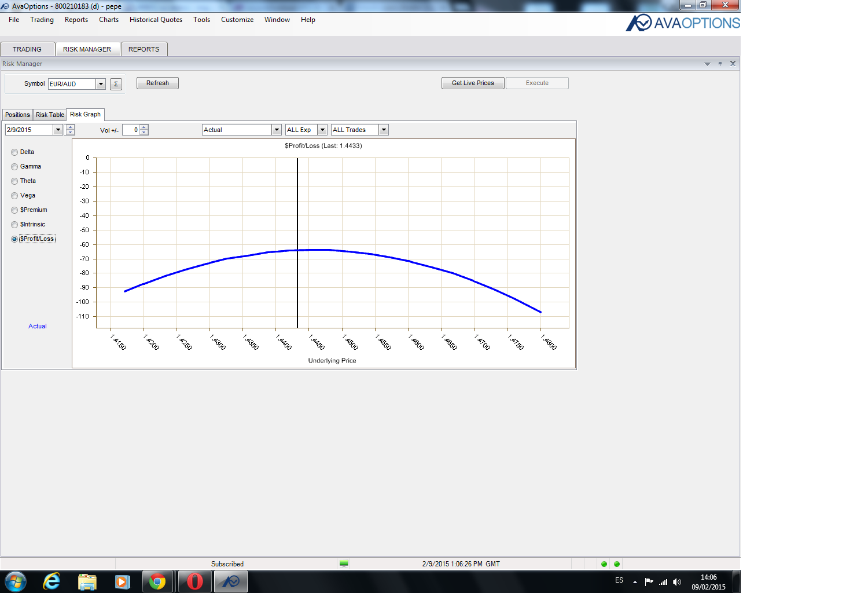Launch Internet Explorer from the taskbar
This screenshot has height=593, width=868.
(x=52, y=581)
